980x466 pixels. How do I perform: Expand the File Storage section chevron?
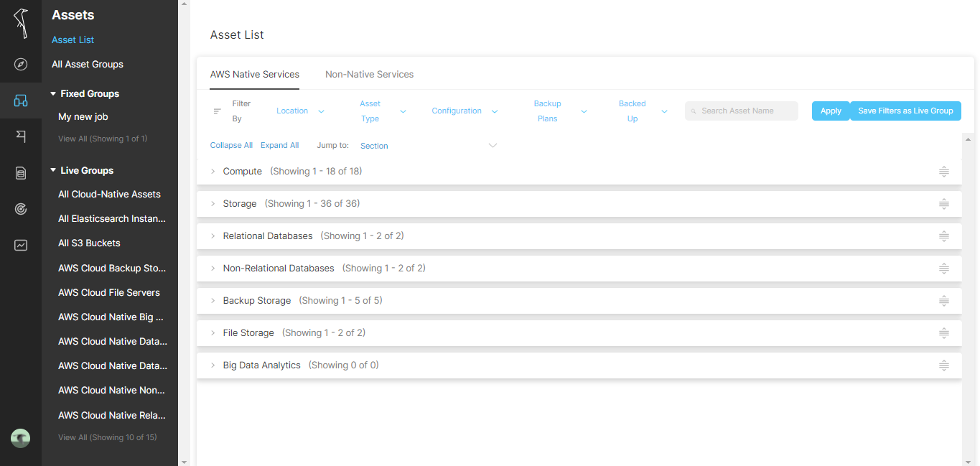pyautogui.click(x=213, y=333)
